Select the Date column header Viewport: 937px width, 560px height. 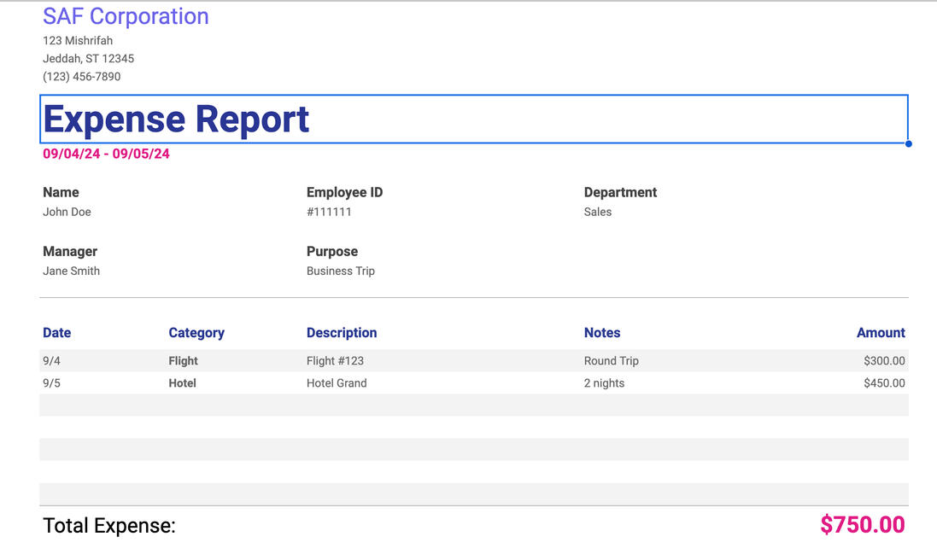(56, 332)
